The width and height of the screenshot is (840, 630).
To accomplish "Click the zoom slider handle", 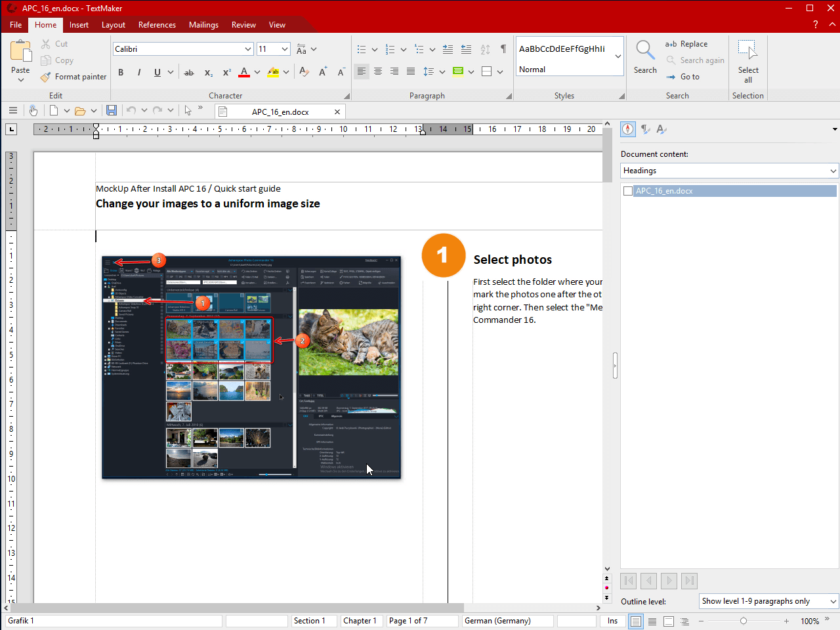I will [744, 621].
